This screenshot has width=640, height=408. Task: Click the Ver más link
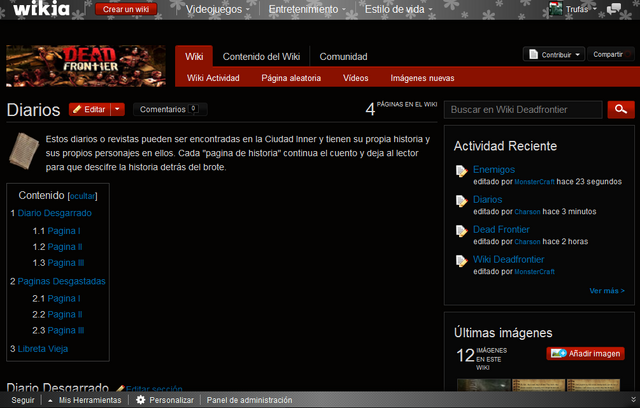point(607,291)
